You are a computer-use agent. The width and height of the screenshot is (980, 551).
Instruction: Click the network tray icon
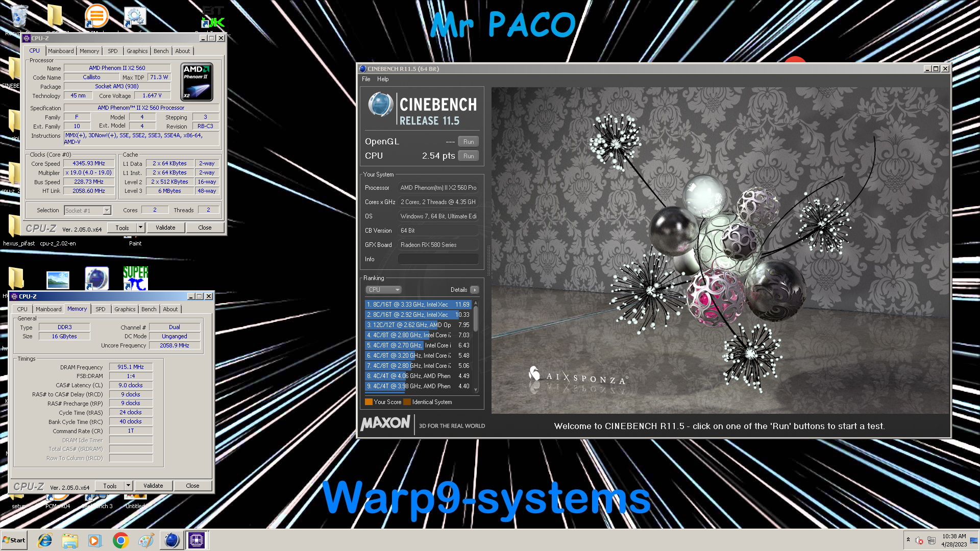point(932,540)
